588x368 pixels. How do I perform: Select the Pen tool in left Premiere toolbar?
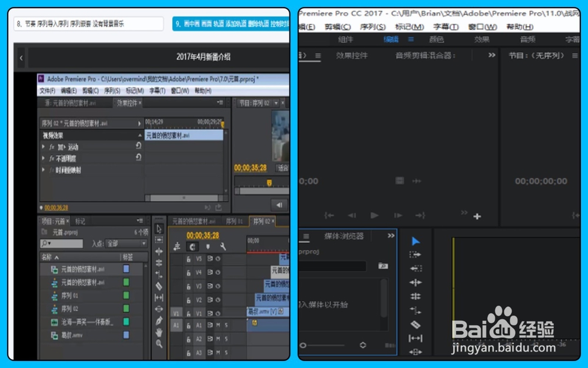point(159,321)
